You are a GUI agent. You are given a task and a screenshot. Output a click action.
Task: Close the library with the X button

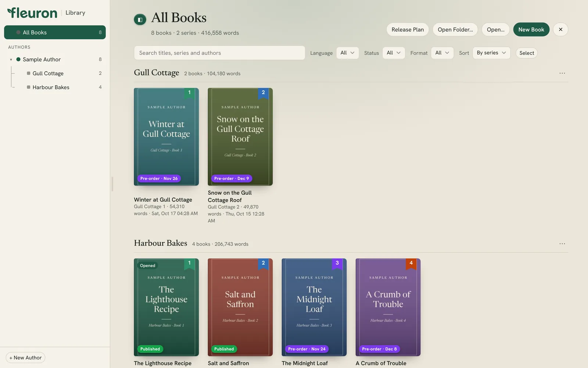(560, 29)
